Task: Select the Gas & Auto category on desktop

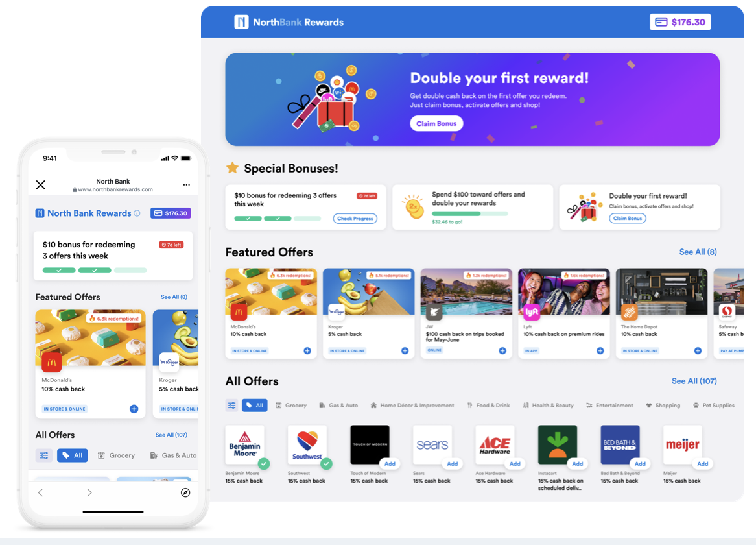Action: click(338, 405)
